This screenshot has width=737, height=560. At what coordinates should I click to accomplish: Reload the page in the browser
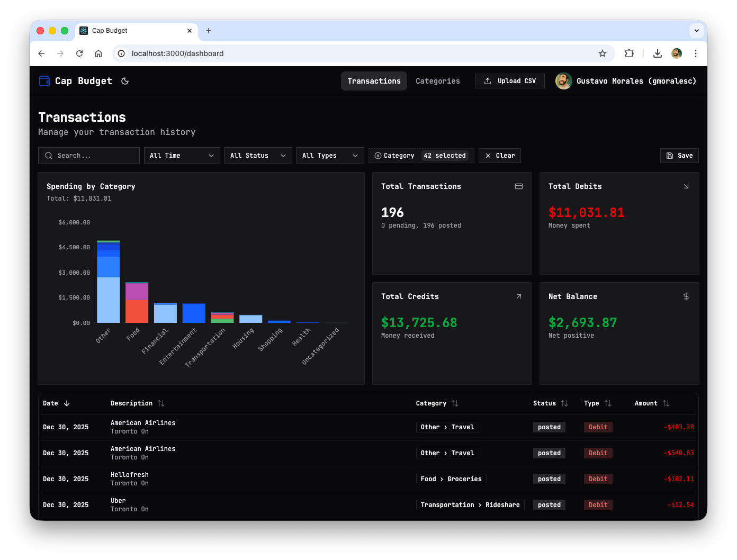[x=79, y=53]
